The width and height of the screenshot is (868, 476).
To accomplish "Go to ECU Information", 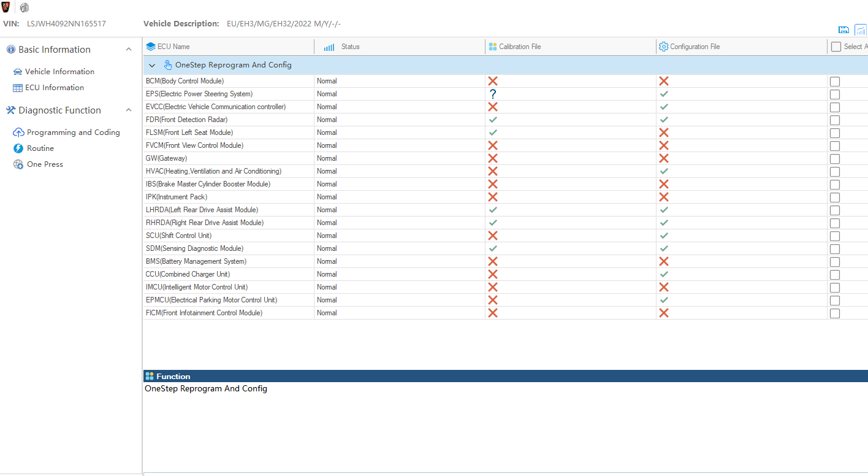I will pos(54,88).
